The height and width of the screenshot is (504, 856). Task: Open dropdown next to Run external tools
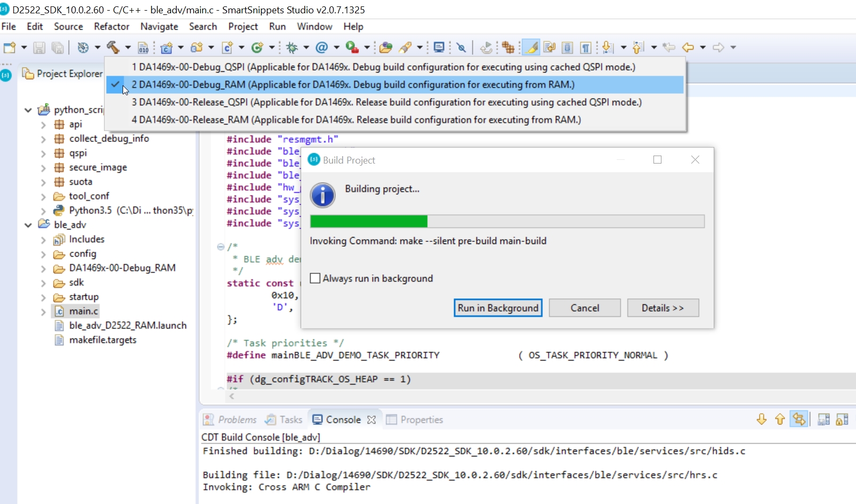[367, 47]
